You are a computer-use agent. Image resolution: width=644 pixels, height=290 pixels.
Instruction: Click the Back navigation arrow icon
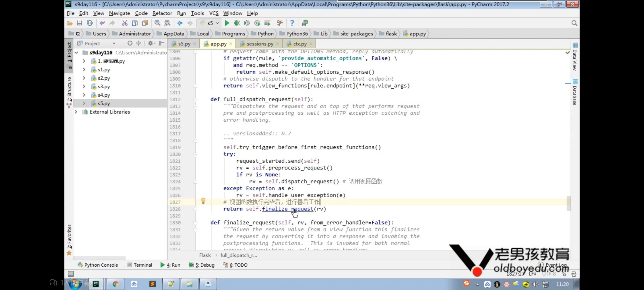[x=180, y=23]
